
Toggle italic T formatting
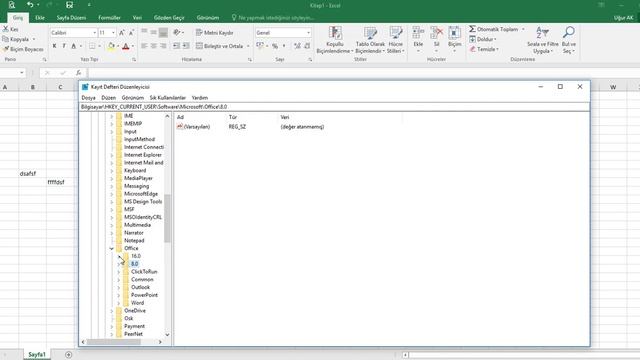[x=64, y=46]
